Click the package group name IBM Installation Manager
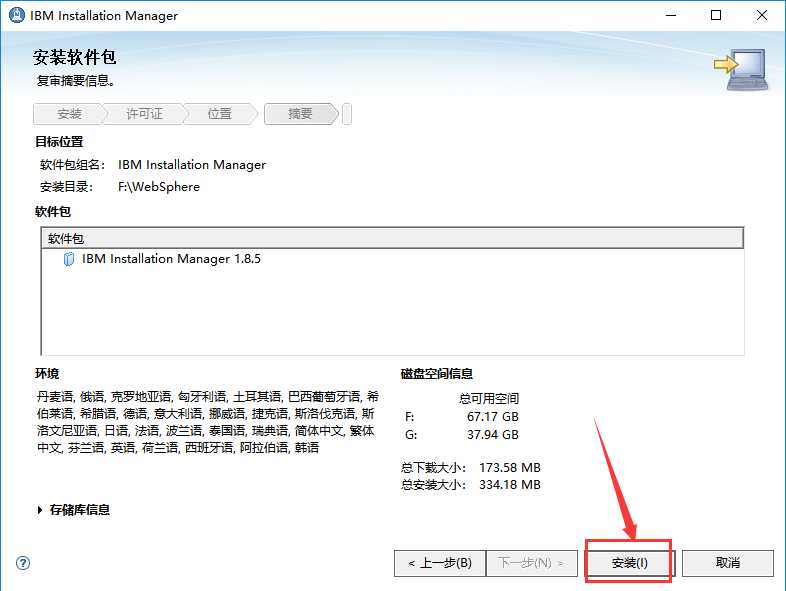Image resolution: width=786 pixels, height=591 pixels. (192, 165)
